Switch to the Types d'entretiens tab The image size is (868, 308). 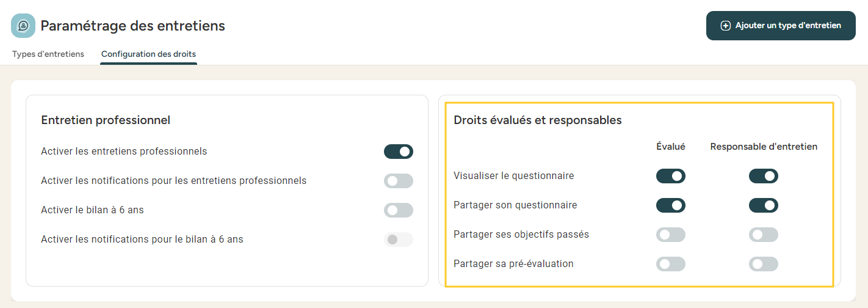(48, 54)
